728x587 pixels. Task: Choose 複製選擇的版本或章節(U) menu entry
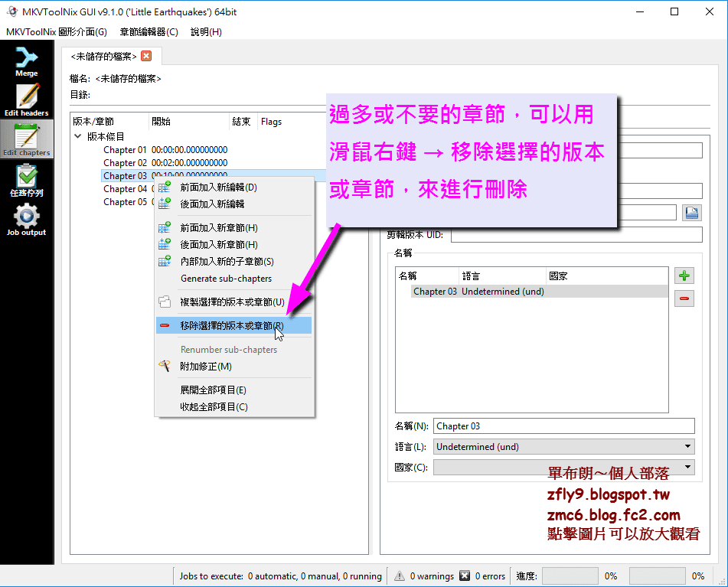[232, 302]
